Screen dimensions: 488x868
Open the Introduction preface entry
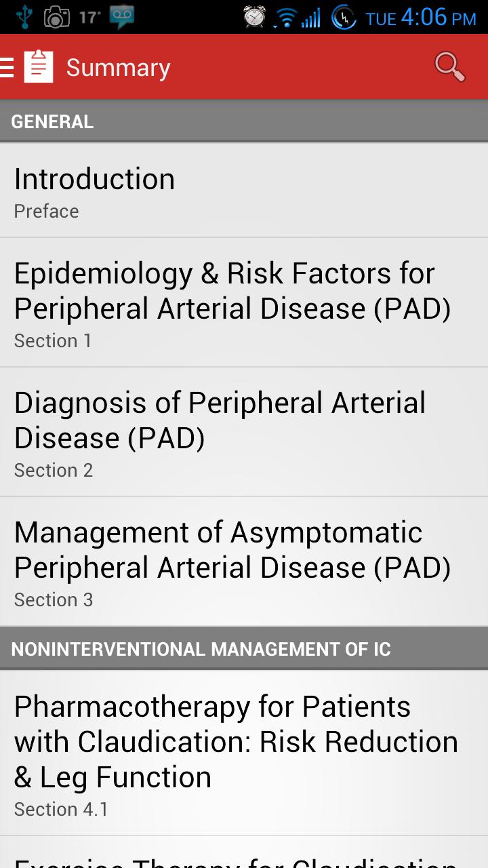[x=244, y=191]
